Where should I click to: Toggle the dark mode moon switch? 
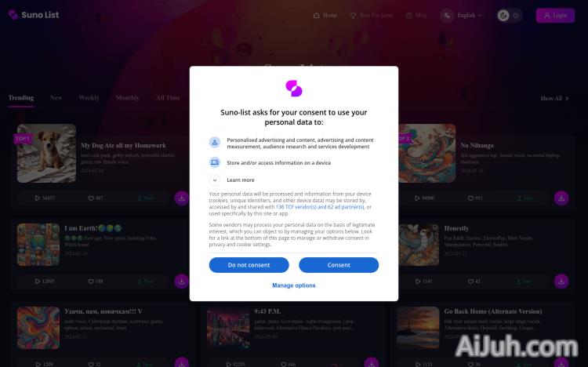point(503,16)
